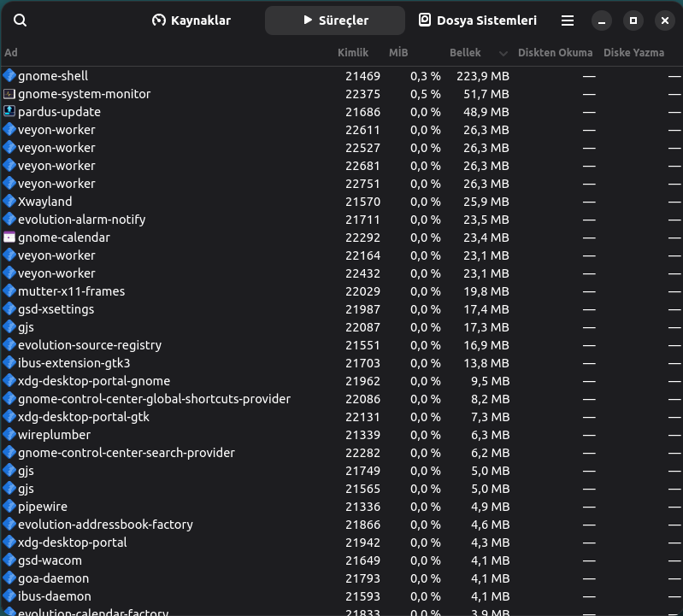The width and height of the screenshot is (683, 616).
Task: Click the Diske Yazma column header
Action: coord(633,53)
